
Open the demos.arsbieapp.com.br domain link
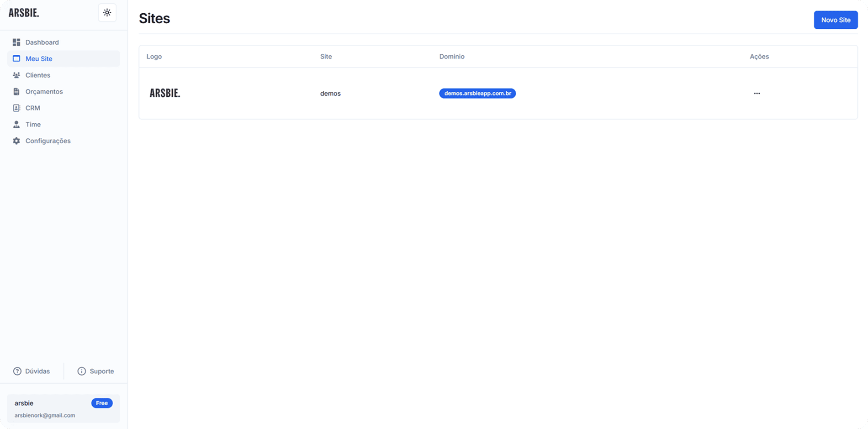(x=477, y=94)
